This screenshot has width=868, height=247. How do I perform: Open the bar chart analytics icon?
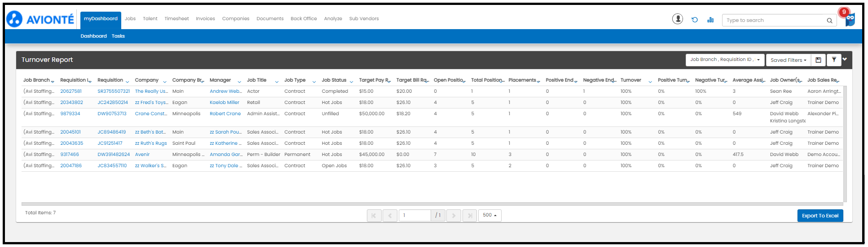pos(710,20)
